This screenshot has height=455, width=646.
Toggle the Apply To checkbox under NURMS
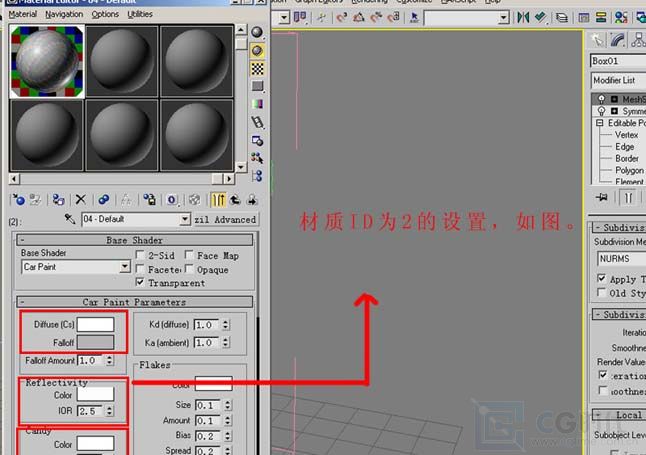602,279
